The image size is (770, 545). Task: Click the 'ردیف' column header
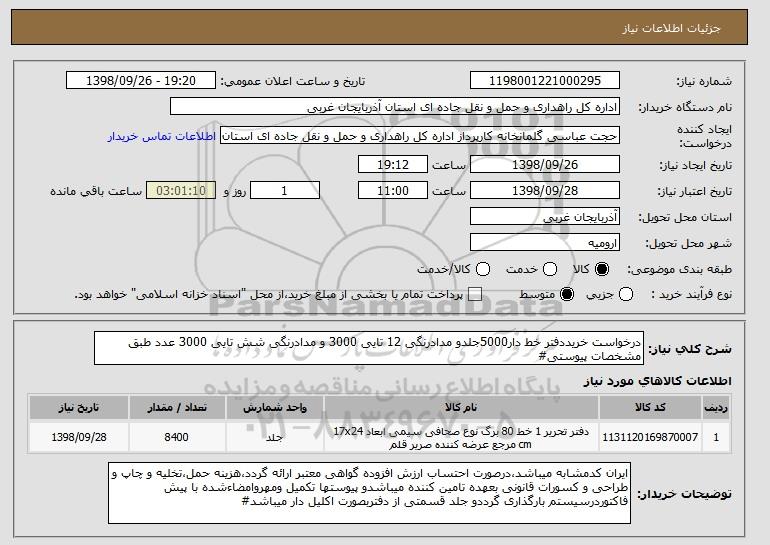(716, 408)
